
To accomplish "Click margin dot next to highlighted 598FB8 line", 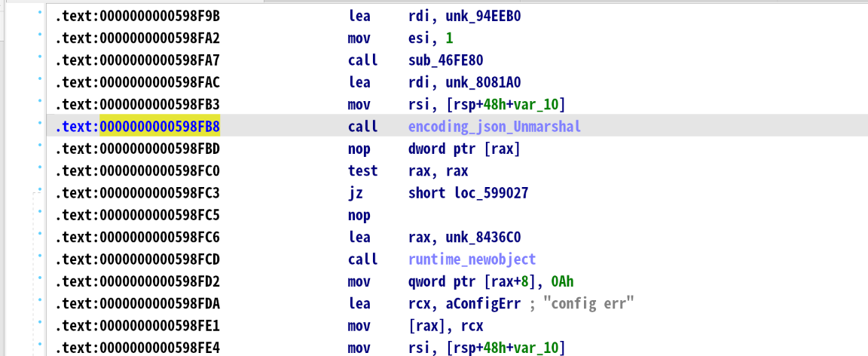I will pyautogui.click(x=39, y=126).
